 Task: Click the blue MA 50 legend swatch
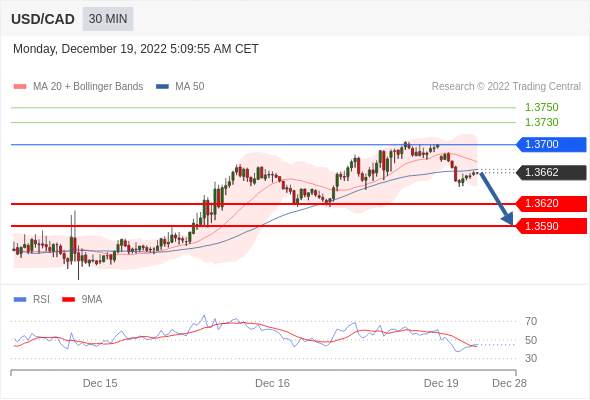pyautogui.click(x=162, y=87)
